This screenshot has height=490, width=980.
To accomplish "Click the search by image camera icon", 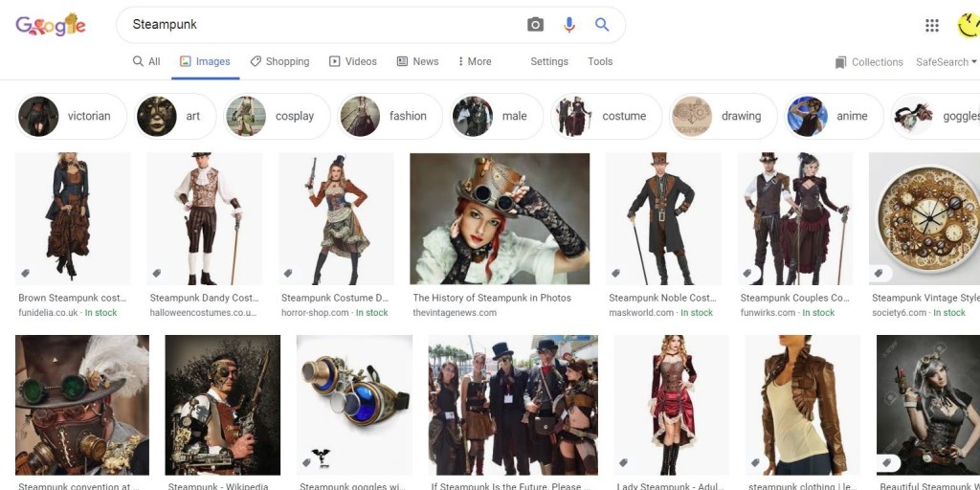I will (535, 25).
